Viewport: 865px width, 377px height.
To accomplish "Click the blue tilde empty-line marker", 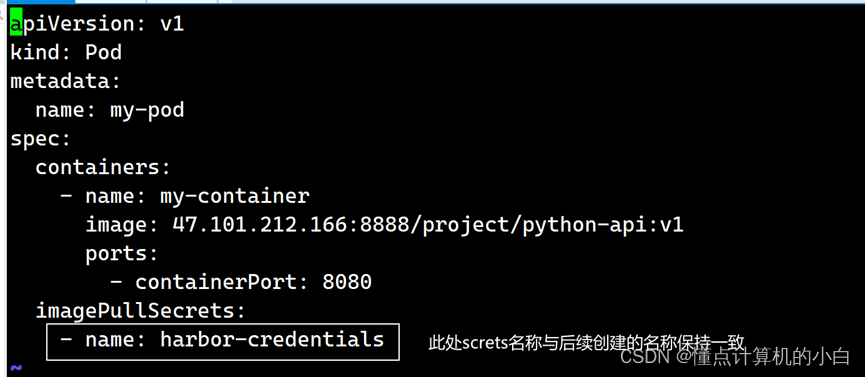I will 16,368.
